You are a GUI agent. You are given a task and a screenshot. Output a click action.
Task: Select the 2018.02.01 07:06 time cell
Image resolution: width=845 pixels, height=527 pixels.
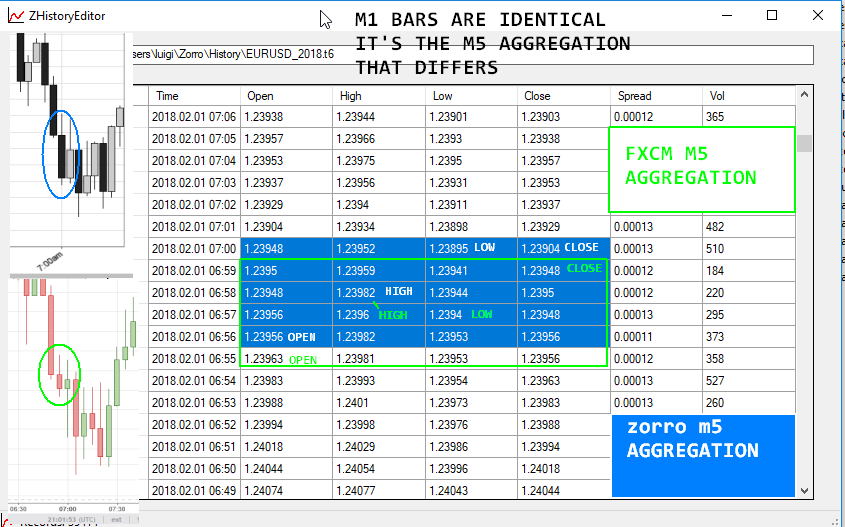coord(194,117)
